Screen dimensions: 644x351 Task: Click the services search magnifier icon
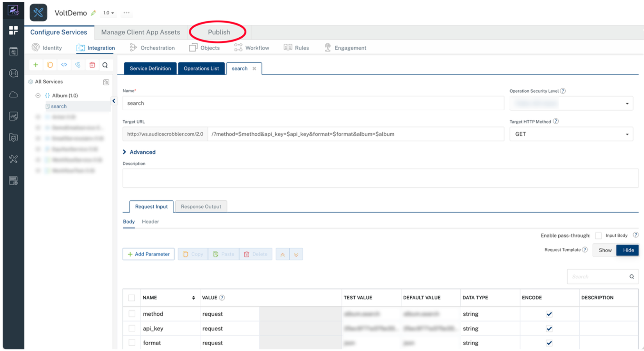[x=105, y=65]
